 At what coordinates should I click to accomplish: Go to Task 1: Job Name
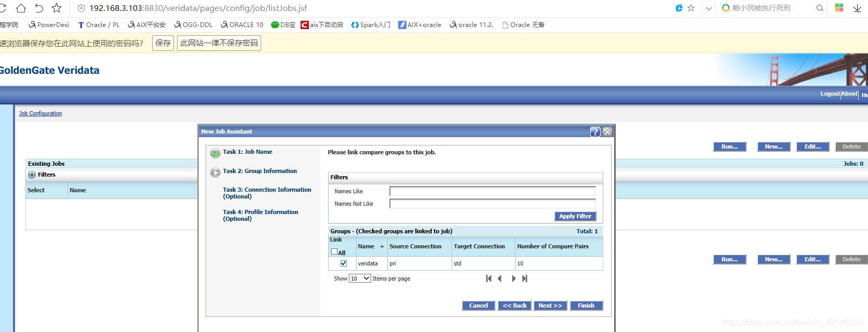248,152
